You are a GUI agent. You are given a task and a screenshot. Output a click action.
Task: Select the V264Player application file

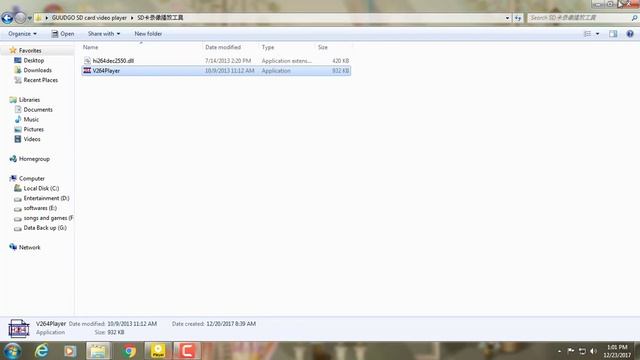coord(216,71)
